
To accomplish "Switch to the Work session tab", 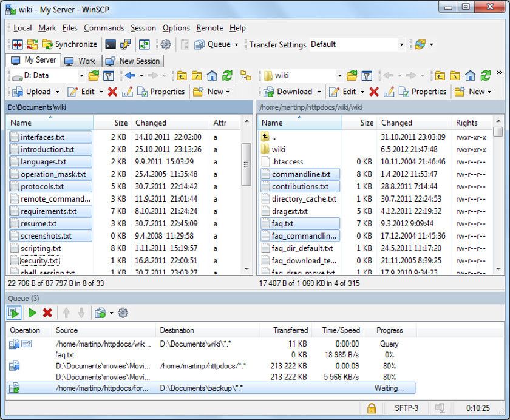I will [80, 61].
